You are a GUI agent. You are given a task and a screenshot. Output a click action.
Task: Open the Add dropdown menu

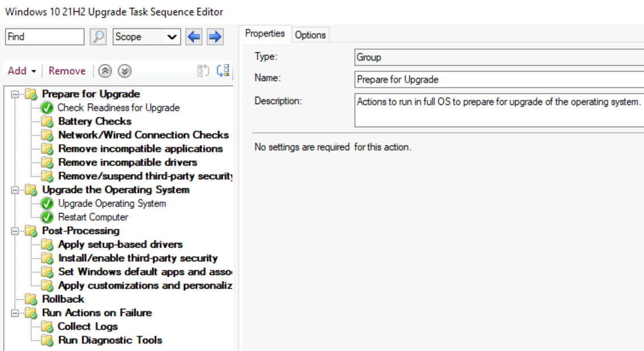pyautogui.click(x=22, y=71)
